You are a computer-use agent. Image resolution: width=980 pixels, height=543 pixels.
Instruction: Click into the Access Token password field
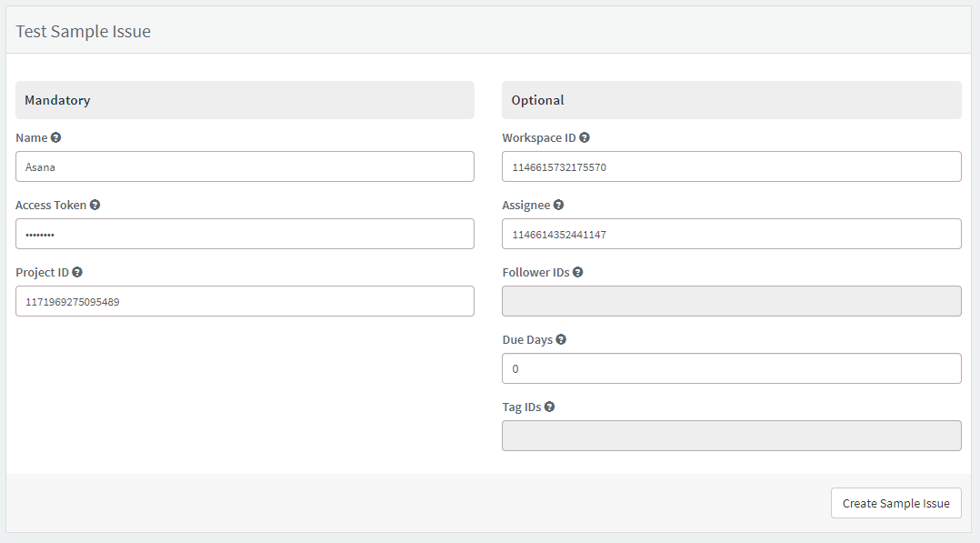coord(245,234)
